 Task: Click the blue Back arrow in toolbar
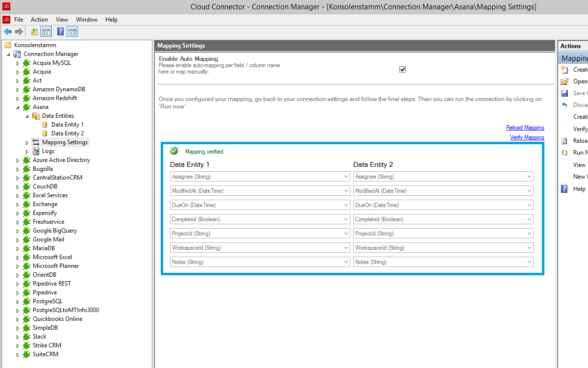coord(8,32)
